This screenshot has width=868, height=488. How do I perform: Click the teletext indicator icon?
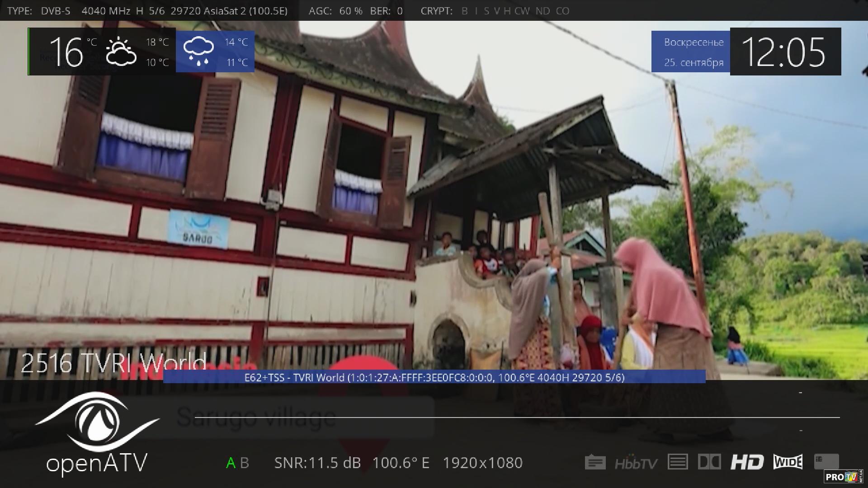click(x=677, y=462)
